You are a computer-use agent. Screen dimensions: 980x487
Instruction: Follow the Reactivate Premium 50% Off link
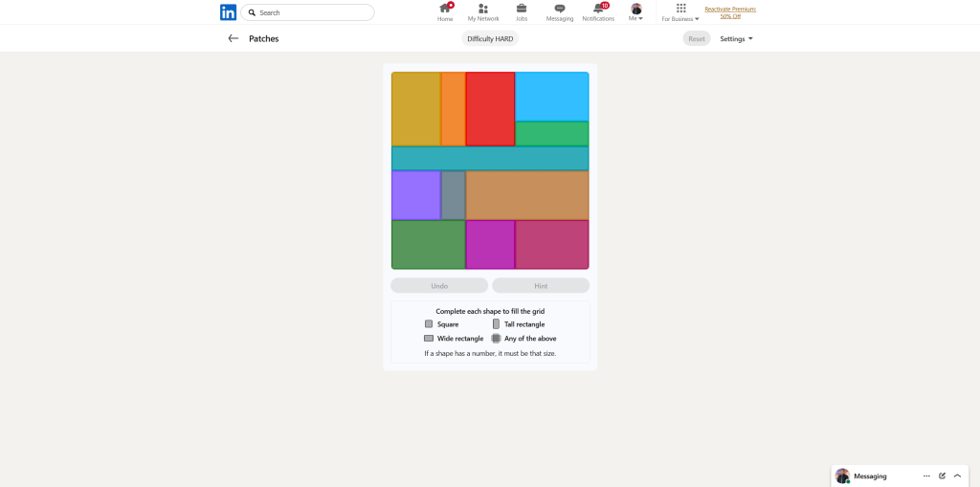tap(730, 12)
